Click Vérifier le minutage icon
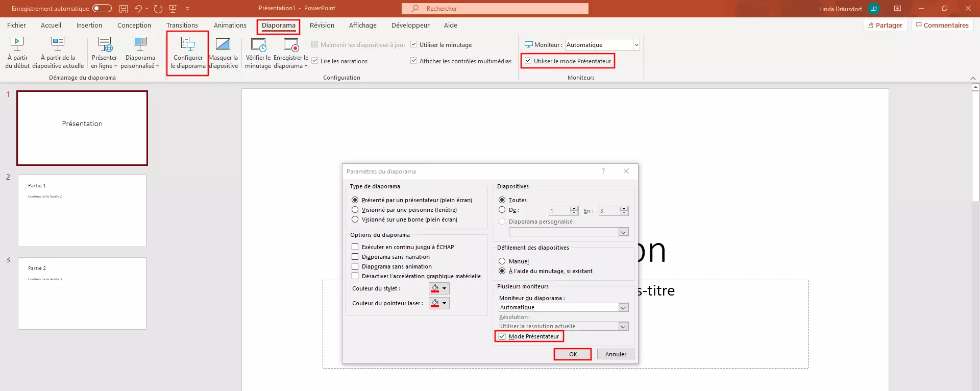 tap(258, 44)
